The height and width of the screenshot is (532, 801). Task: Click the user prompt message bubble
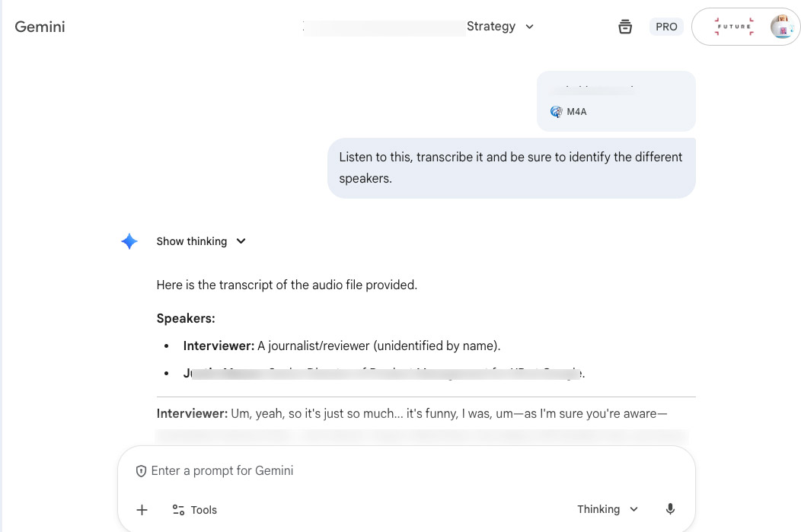[x=511, y=167]
